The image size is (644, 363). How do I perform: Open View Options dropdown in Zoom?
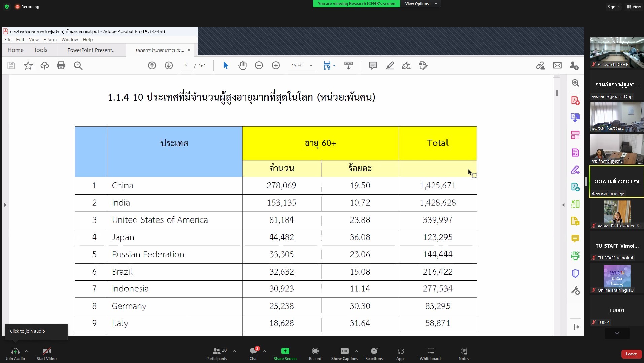tap(421, 4)
